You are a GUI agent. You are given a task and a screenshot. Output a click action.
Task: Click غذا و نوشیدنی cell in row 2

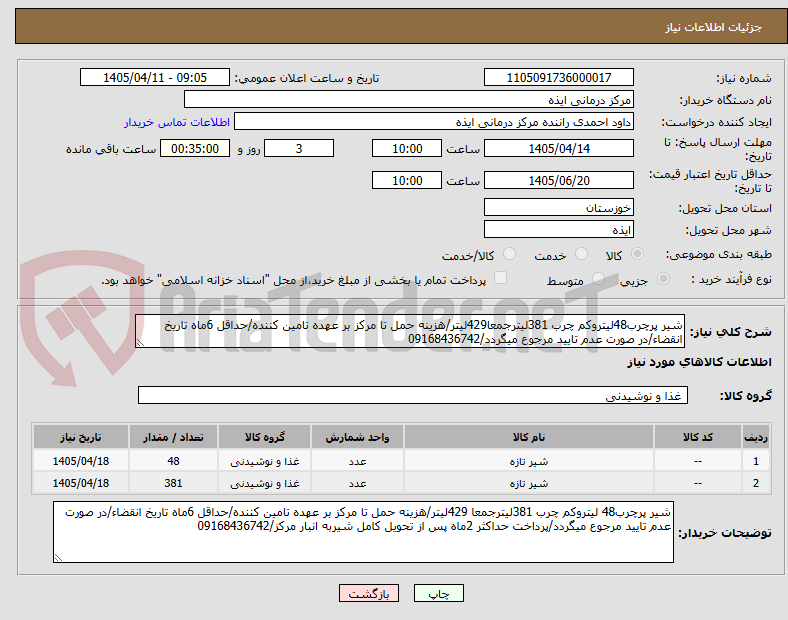264,483
